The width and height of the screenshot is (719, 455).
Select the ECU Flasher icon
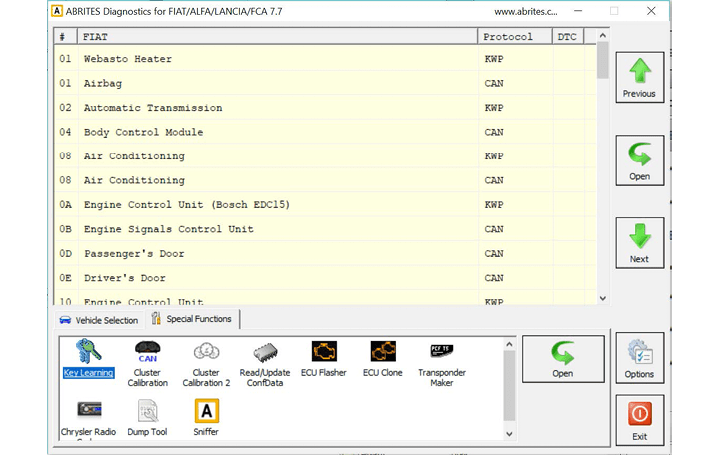324,352
